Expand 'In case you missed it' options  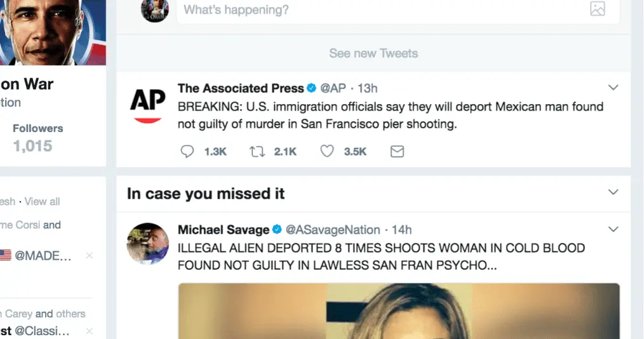[613, 192]
